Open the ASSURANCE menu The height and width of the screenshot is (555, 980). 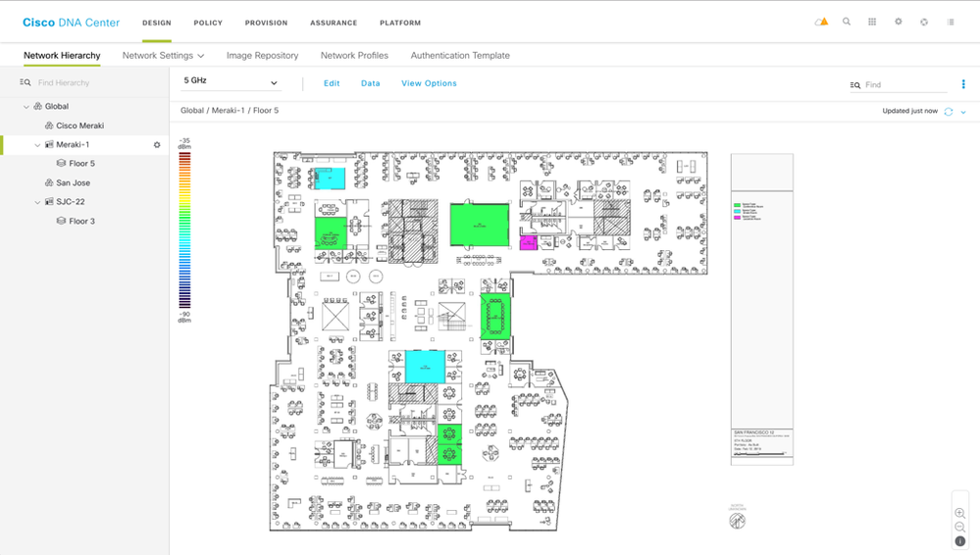pos(334,23)
